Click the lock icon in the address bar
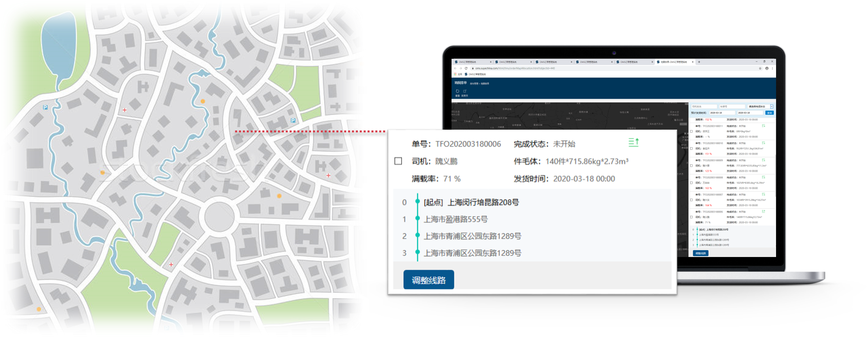The image size is (868, 338). (x=473, y=68)
